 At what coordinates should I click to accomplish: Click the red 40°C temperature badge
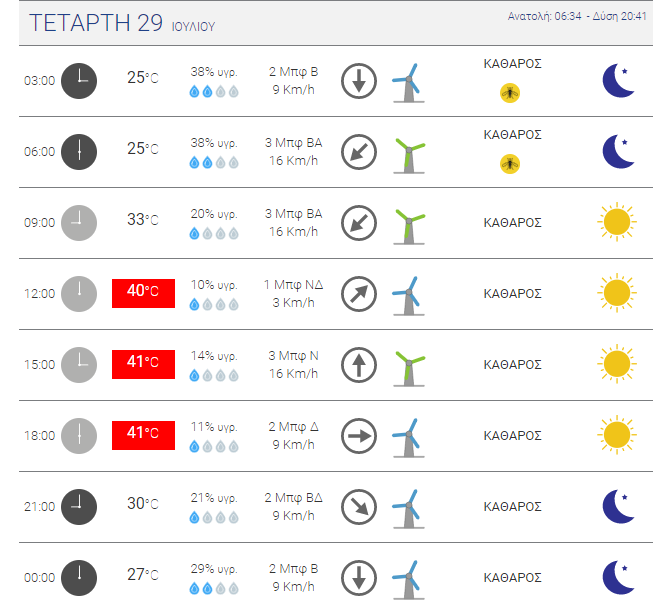click(x=143, y=293)
